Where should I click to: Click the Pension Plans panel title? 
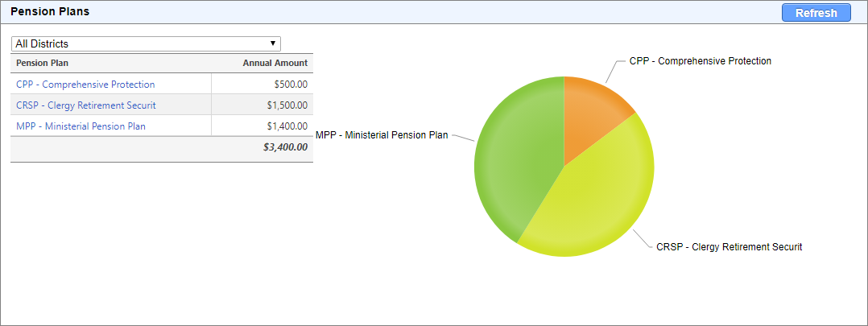pos(50,12)
